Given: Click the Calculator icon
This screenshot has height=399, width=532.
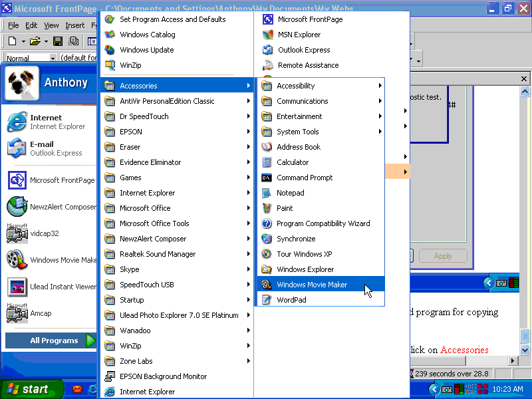Looking at the screenshot, I should [267, 162].
